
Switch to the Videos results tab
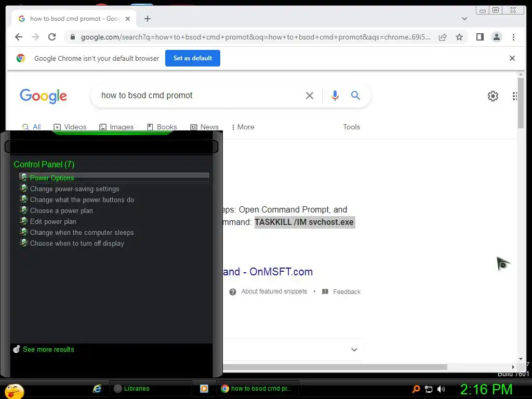(70, 127)
